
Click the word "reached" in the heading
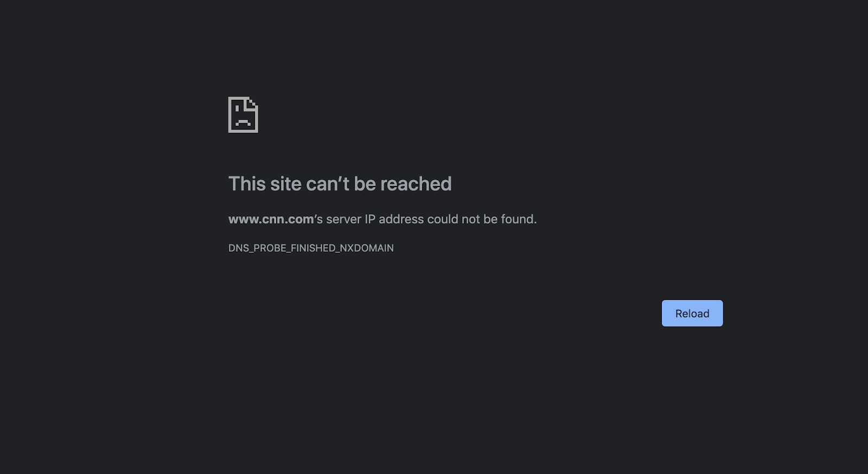416,184
